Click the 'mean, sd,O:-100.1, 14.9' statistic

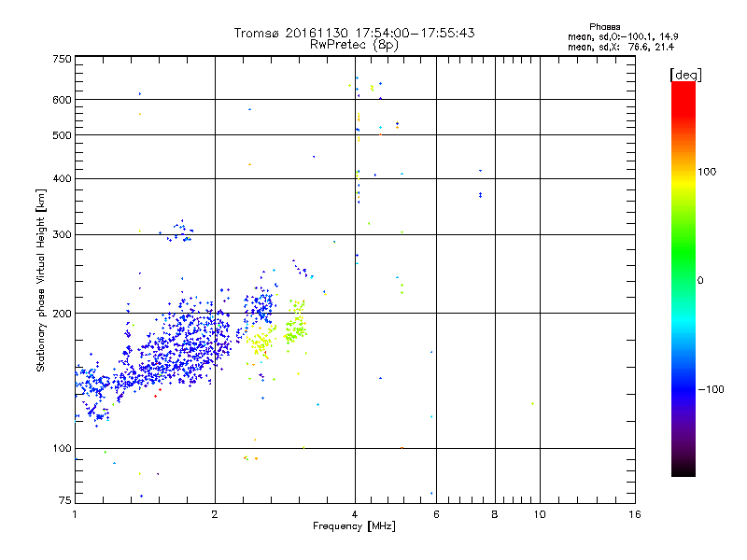[x=623, y=36]
